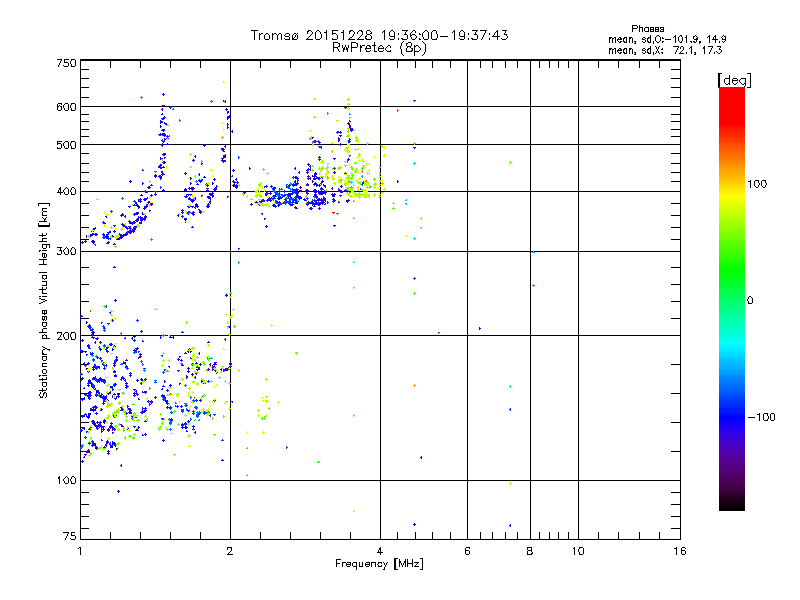Screen dimensions: 800x600
Task: Click the x-axis tick label '6'
Action: coord(467,551)
